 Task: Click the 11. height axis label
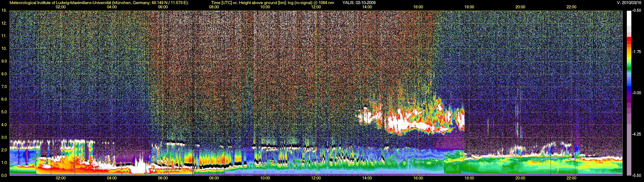coord(4,36)
